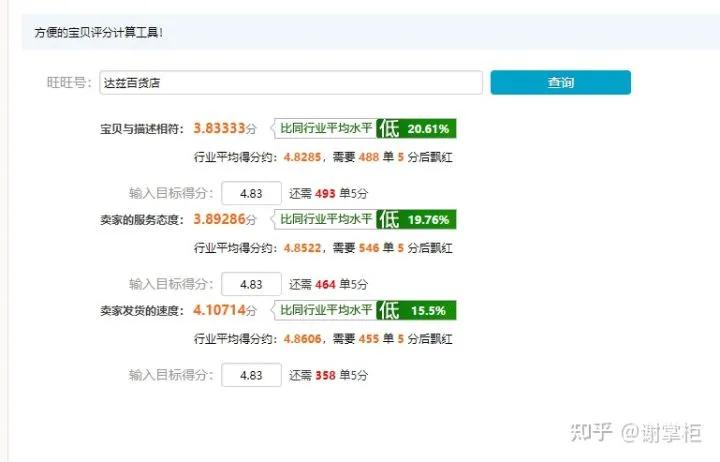
Task: Edit target score field under 卖家发货的速度
Action: pos(251,375)
